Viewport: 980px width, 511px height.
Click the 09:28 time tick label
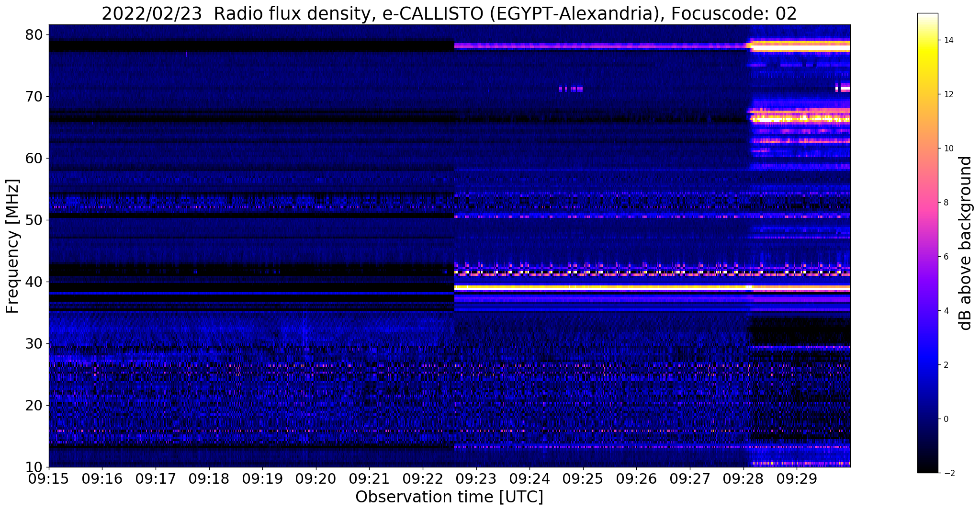[x=743, y=478]
